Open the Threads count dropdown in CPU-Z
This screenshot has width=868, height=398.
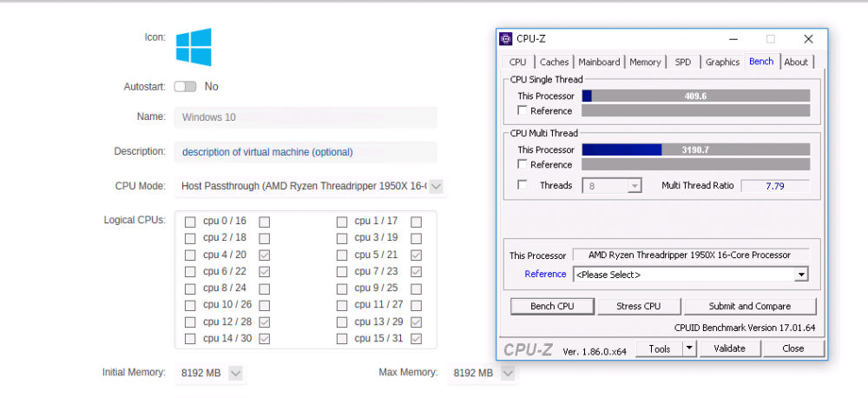pos(635,186)
